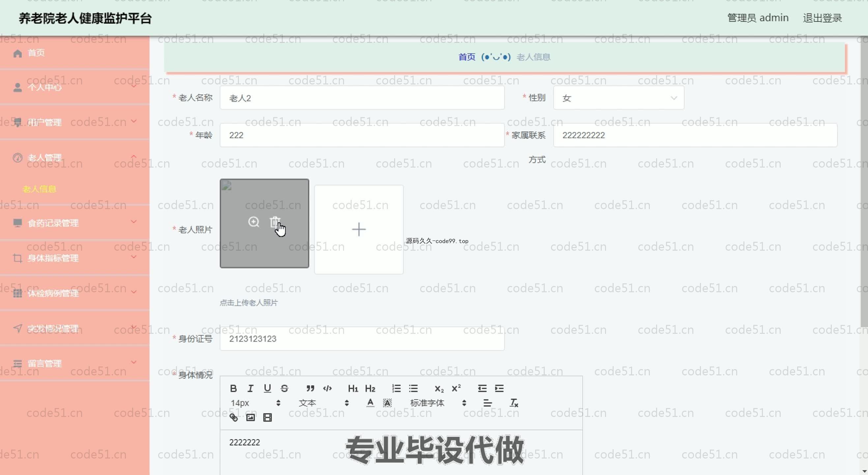
Task: Insert a video in editor
Action: tap(268, 418)
